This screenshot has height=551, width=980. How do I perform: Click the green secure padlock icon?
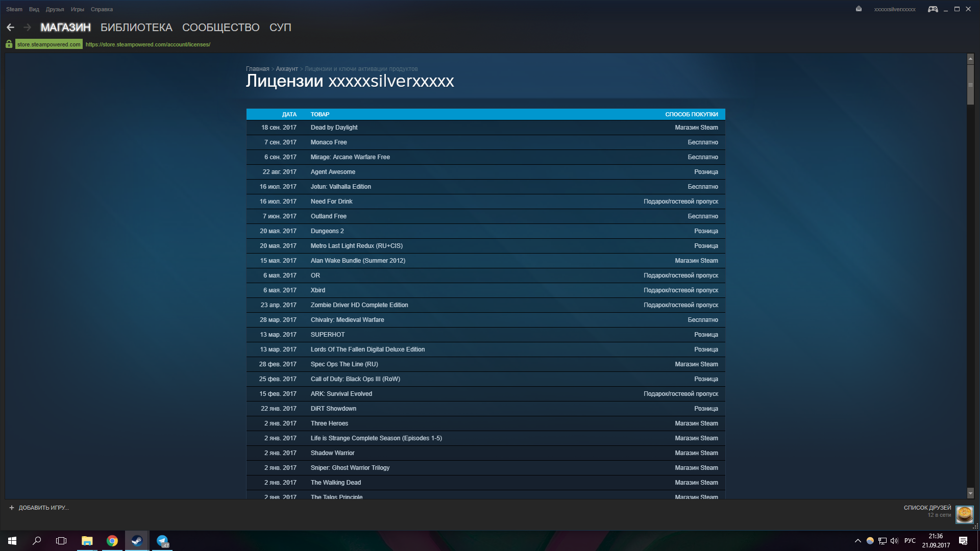click(x=9, y=44)
